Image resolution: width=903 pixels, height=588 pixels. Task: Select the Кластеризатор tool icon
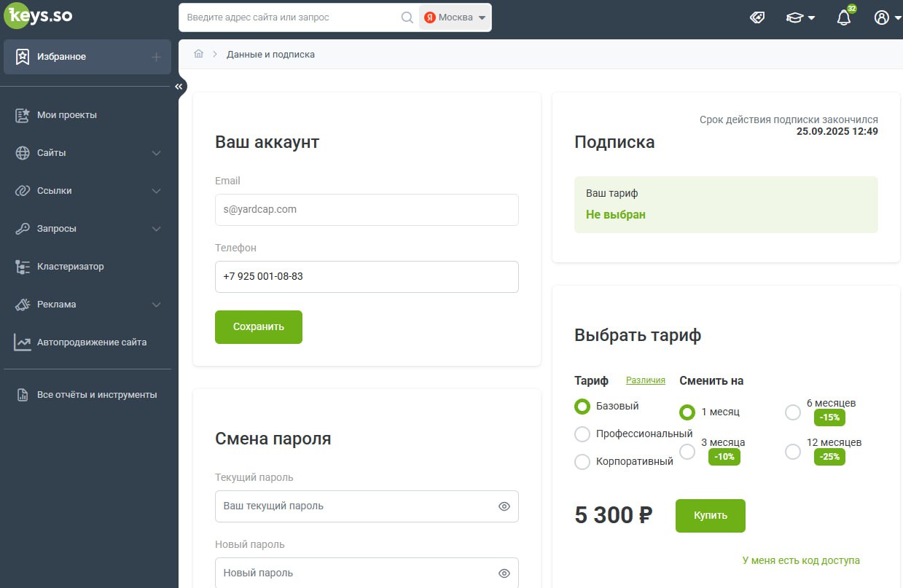[x=70, y=267]
